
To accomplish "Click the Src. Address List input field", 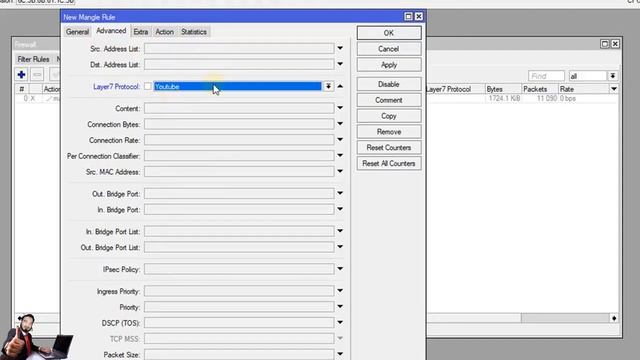I will click(239, 49).
